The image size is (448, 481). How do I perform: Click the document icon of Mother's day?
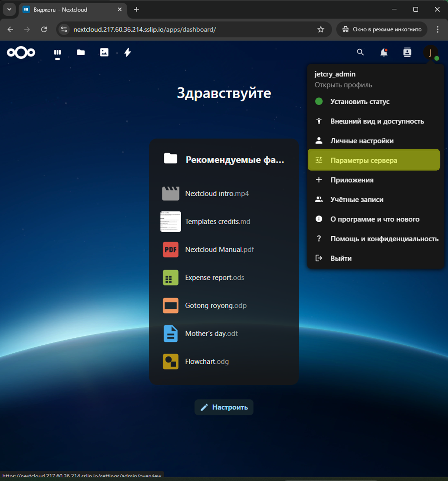point(171,333)
